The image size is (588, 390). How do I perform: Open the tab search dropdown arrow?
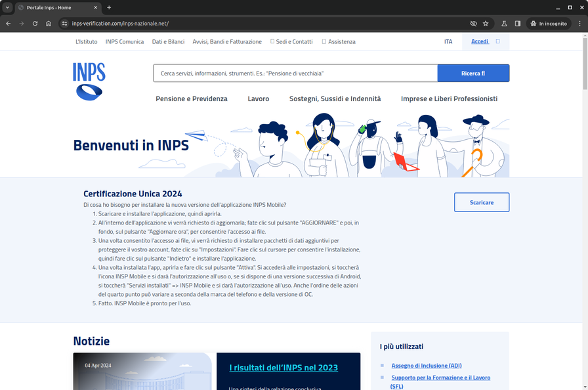click(x=7, y=7)
